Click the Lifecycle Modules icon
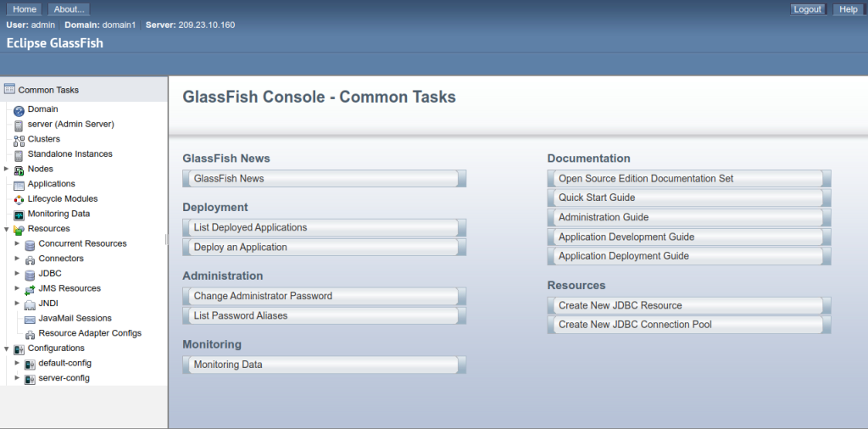 19,200
